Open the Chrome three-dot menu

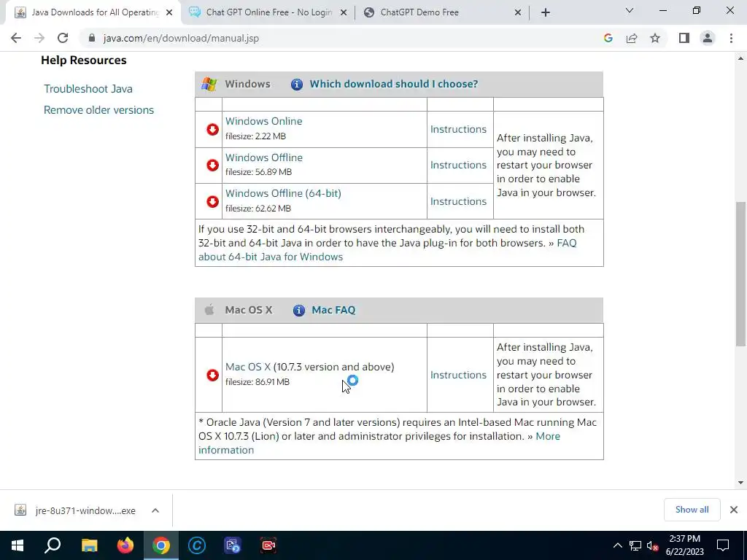731,38
